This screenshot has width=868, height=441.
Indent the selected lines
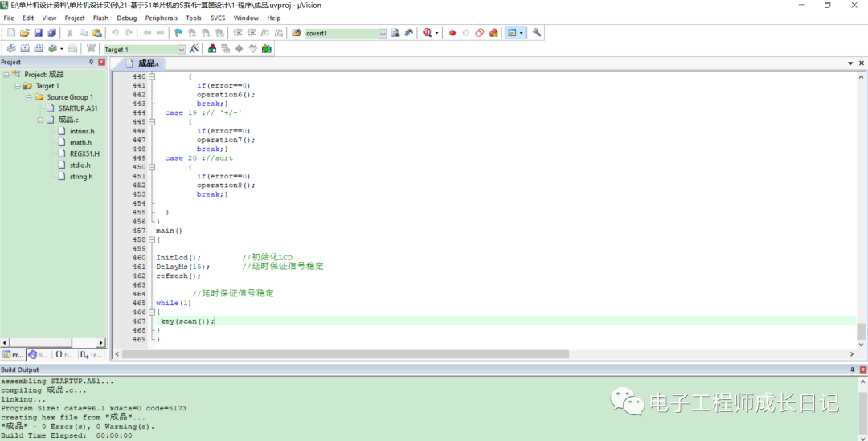[x=238, y=33]
